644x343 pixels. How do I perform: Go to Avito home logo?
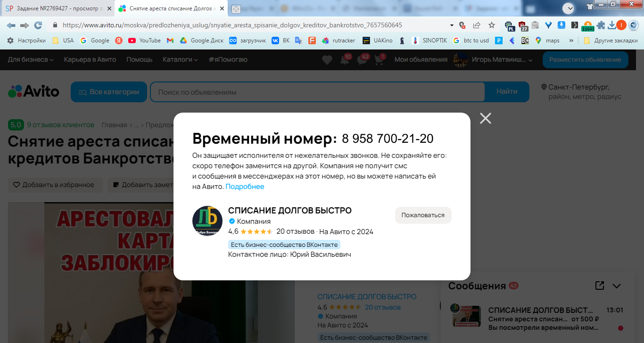tap(33, 91)
